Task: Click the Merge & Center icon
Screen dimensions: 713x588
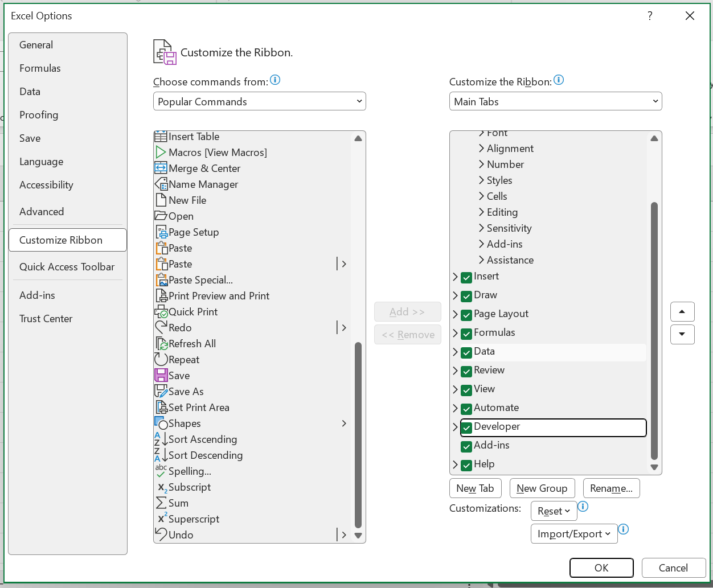Action: [161, 168]
